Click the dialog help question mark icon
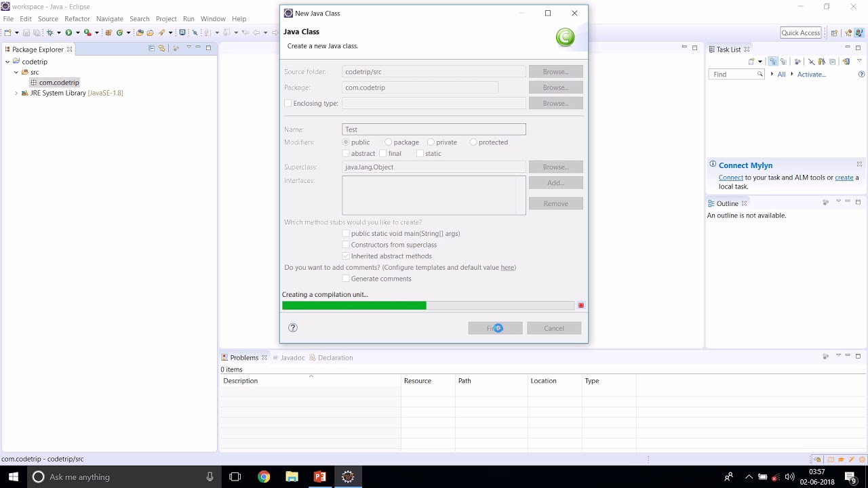868x488 pixels. (x=293, y=327)
